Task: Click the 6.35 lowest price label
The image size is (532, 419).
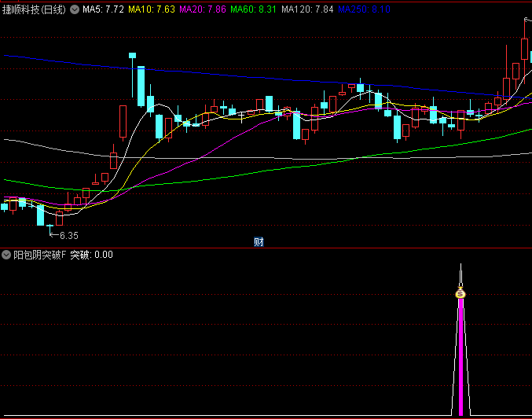Action: 68,235
